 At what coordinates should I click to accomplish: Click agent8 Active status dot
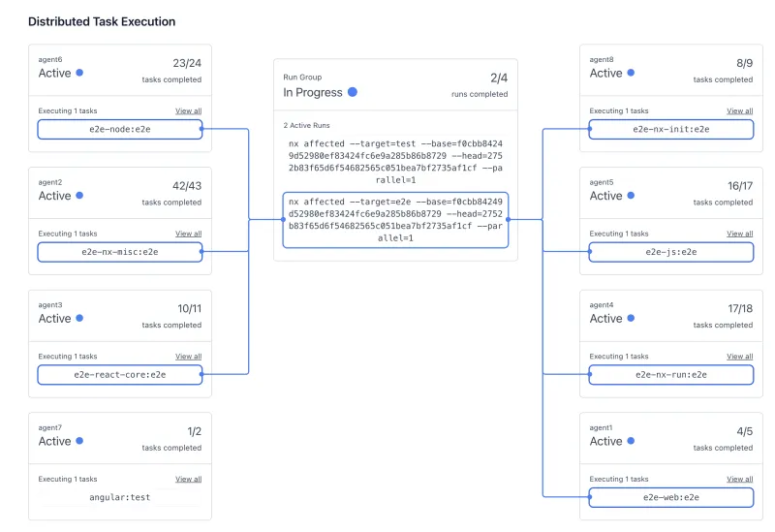(631, 73)
